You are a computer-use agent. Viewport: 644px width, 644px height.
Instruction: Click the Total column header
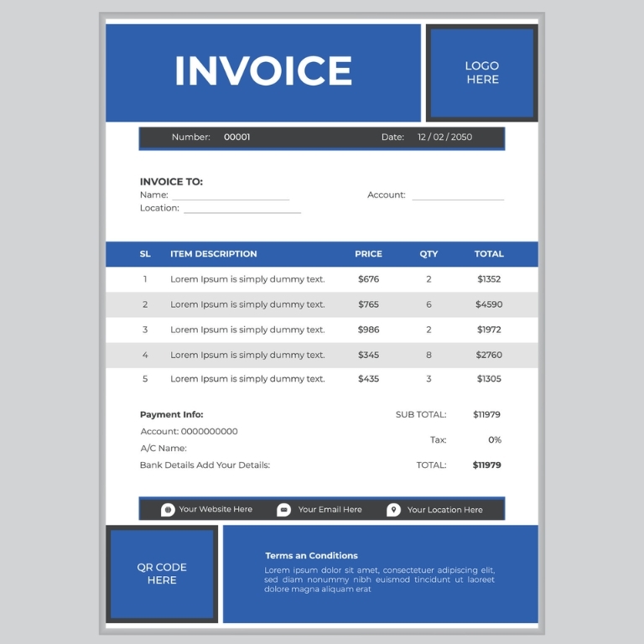coord(489,254)
